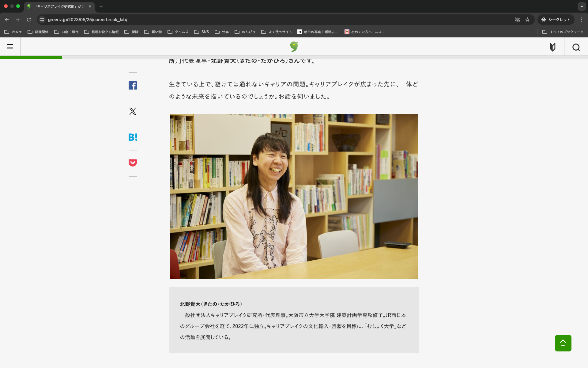Screen dimensions: 588x368
Task: Click the シークレット incognito indicator
Action: tap(556, 20)
